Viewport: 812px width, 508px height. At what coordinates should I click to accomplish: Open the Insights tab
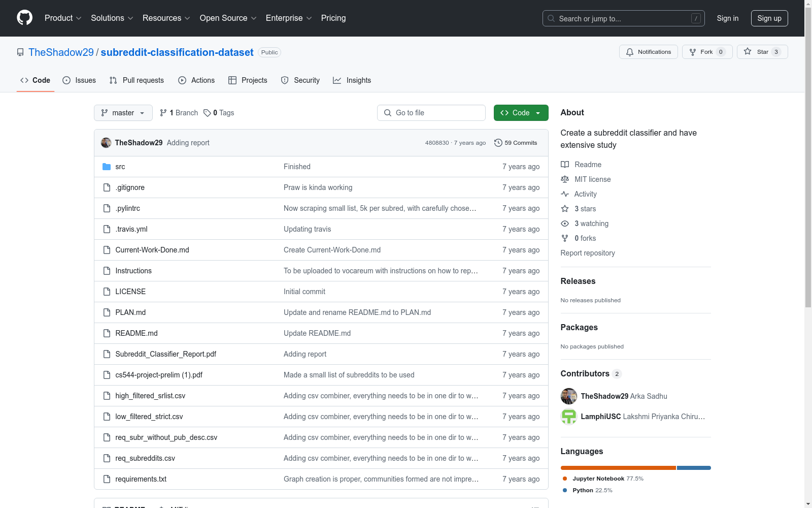click(352, 80)
